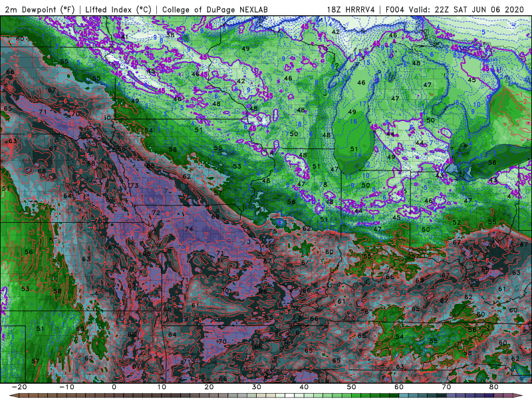This screenshot has width=532, height=399.
Task: Click the -20 label on the color scale
Action: (19, 387)
